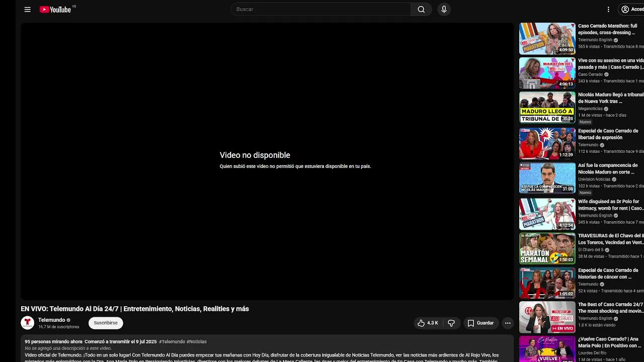Focus the Buscar search field
Screen dimensions: 644x362
321,9
